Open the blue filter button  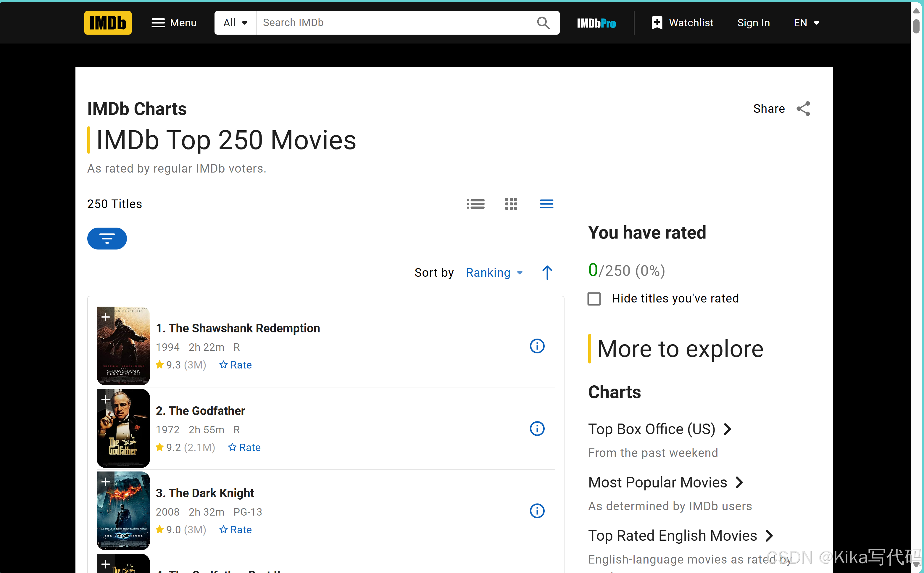(x=107, y=238)
